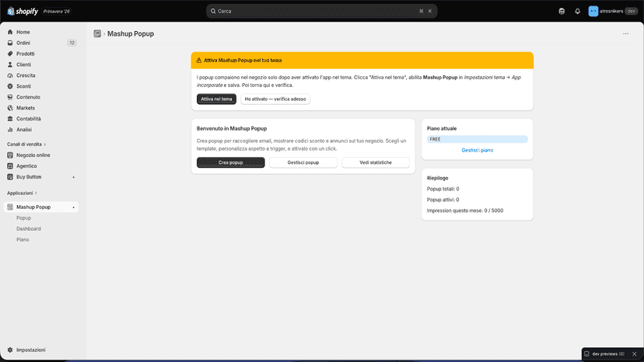
Task: Click the pin dot next to Buy Button
Action: [74, 177]
